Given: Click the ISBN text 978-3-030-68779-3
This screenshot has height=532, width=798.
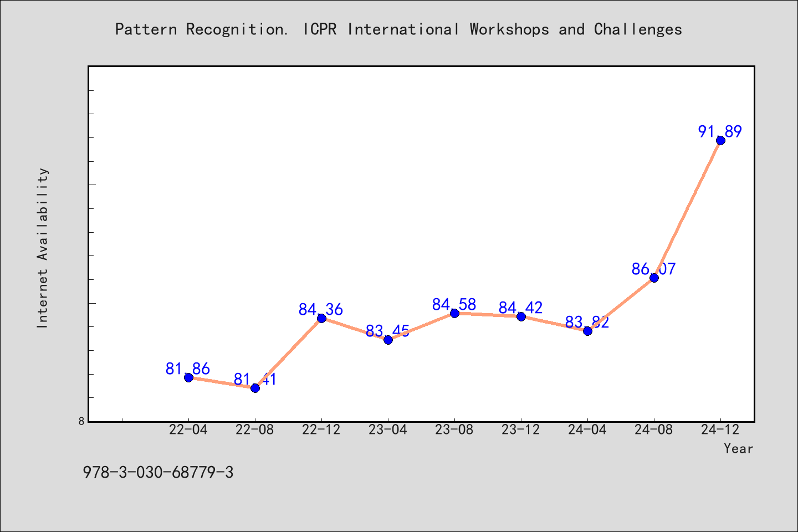Looking at the screenshot, I should pos(158,473).
